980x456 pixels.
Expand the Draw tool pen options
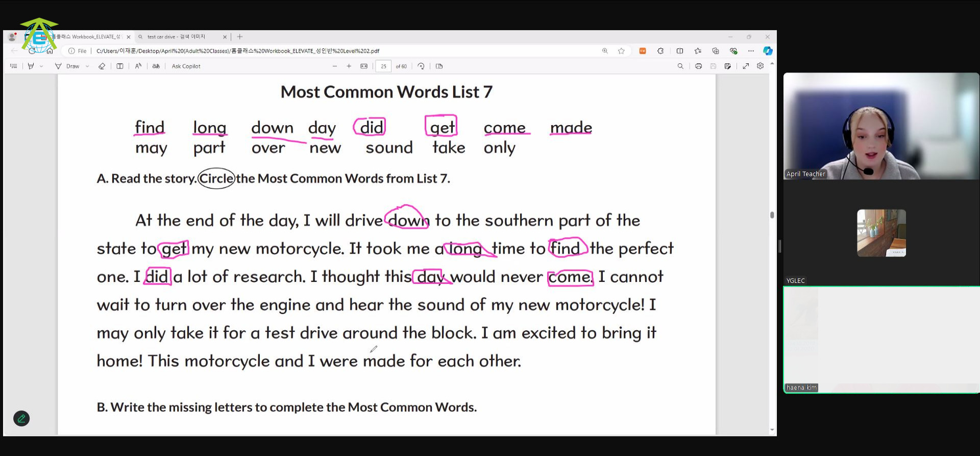click(87, 66)
